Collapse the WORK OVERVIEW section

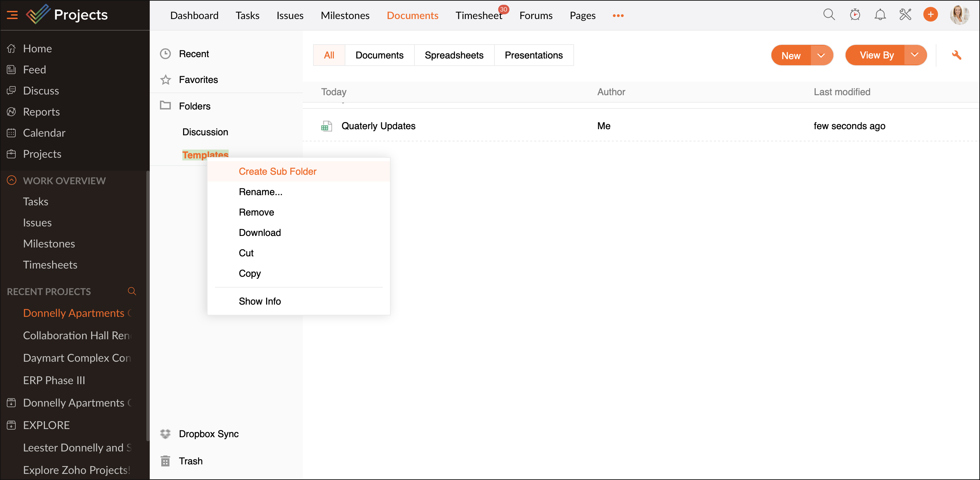[x=12, y=181]
